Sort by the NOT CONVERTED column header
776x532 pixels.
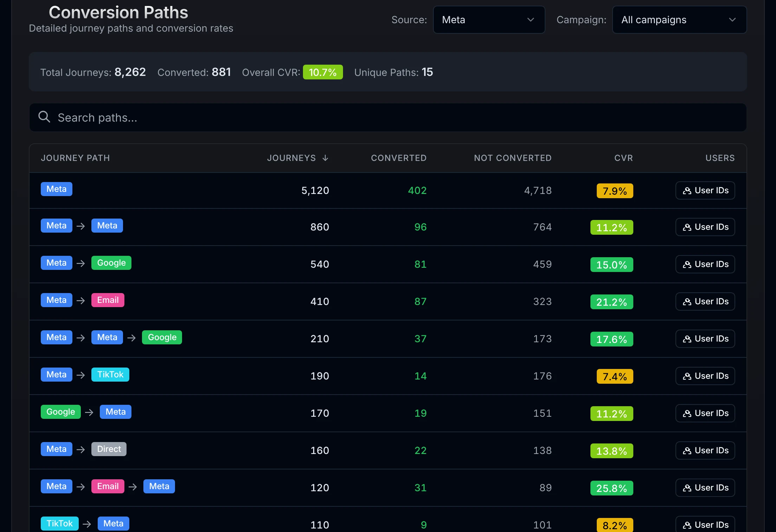point(513,158)
